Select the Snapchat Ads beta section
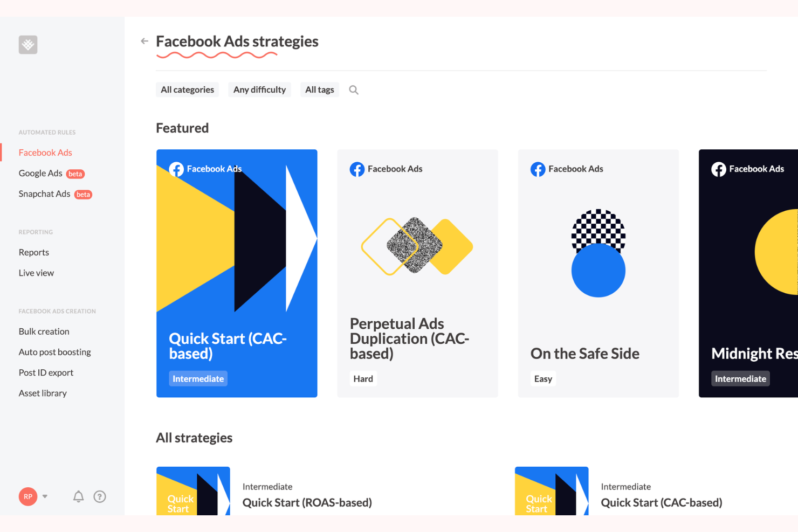The width and height of the screenshot is (798, 532). pyautogui.click(x=44, y=194)
